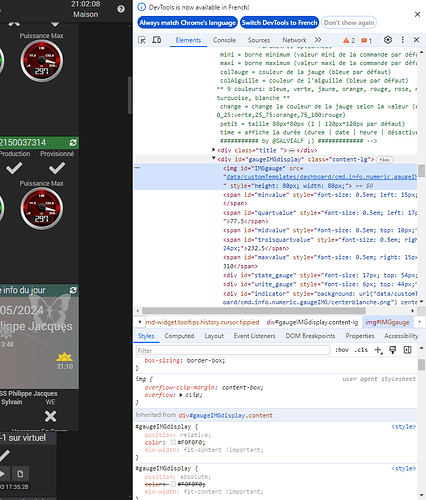426x500 pixels.
Task: Open the Layout pane tab
Action: pyautogui.click(x=214, y=336)
